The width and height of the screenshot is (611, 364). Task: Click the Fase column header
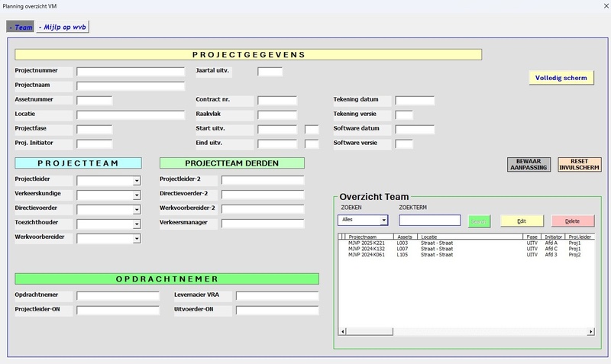532,237
